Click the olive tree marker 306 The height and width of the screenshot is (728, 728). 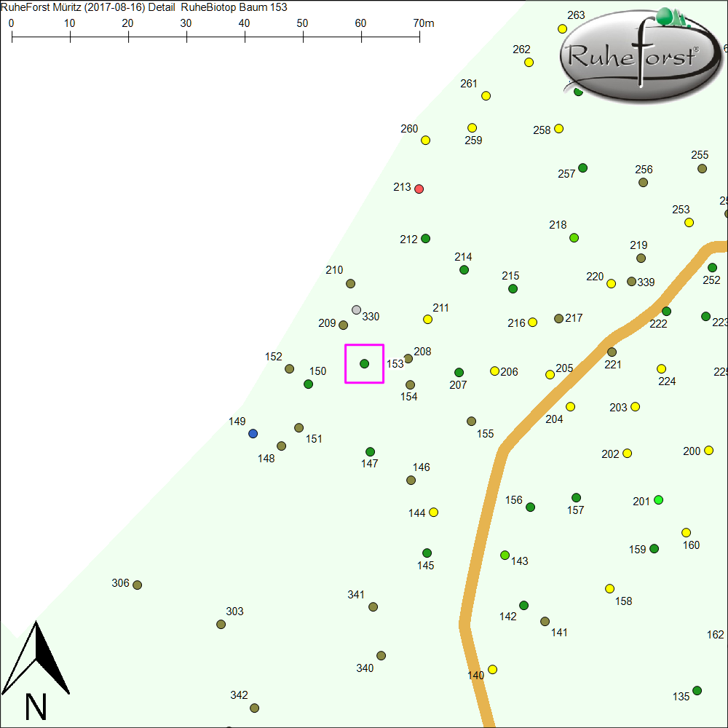[x=137, y=585]
